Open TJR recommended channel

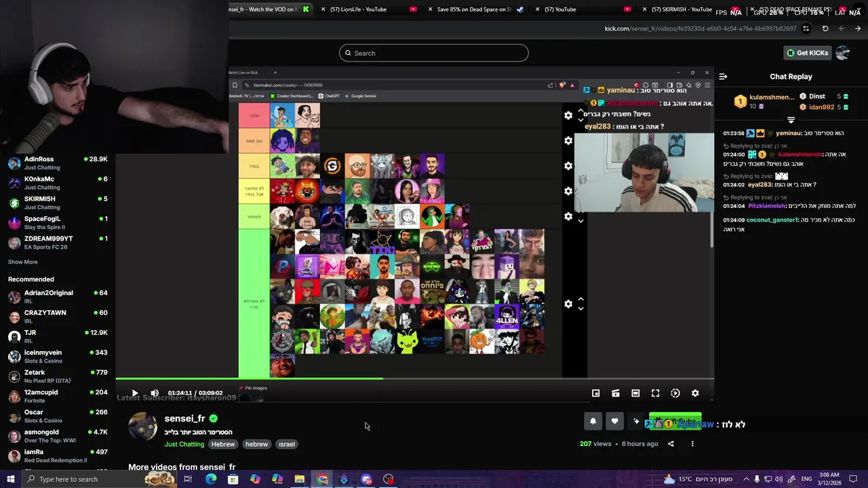pos(58,336)
